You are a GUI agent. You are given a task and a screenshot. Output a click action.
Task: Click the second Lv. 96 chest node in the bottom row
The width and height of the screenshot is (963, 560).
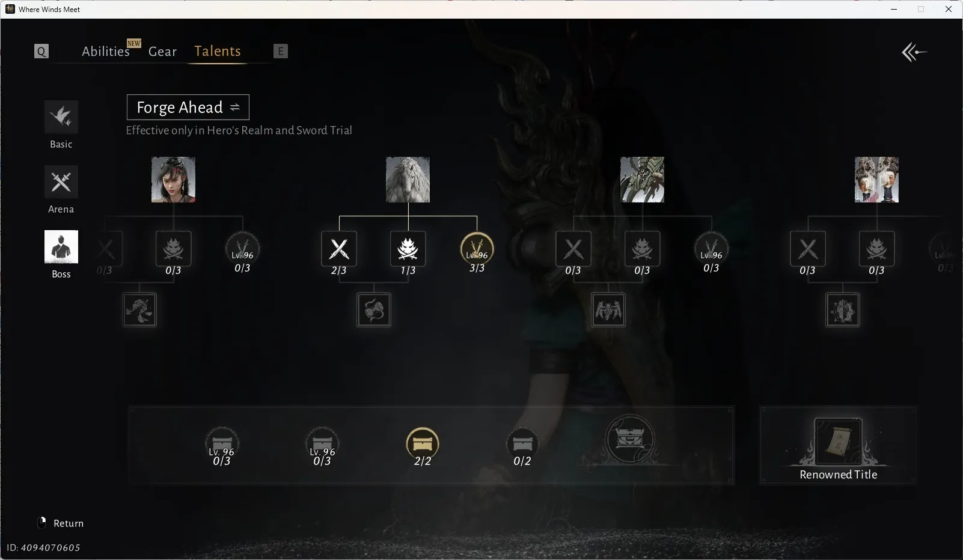(322, 445)
